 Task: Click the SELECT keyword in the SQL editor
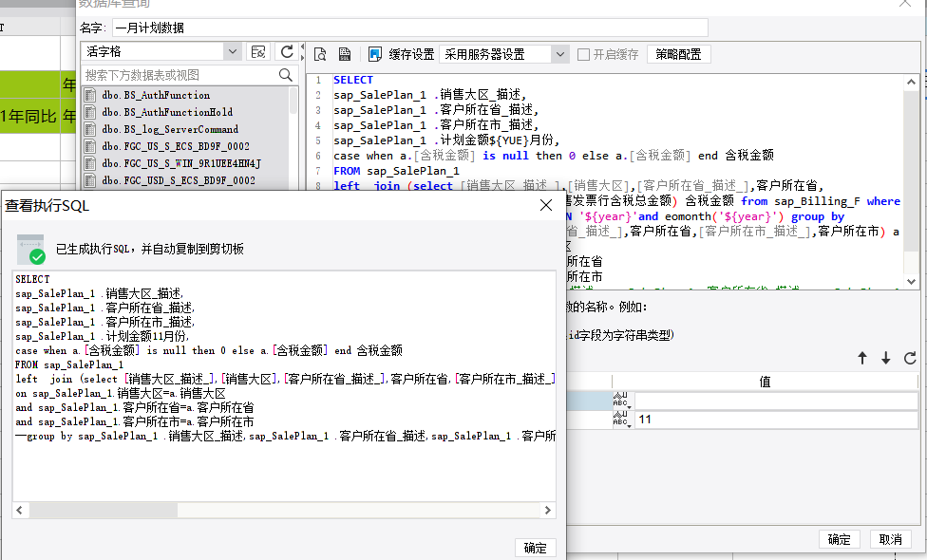click(x=353, y=80)
